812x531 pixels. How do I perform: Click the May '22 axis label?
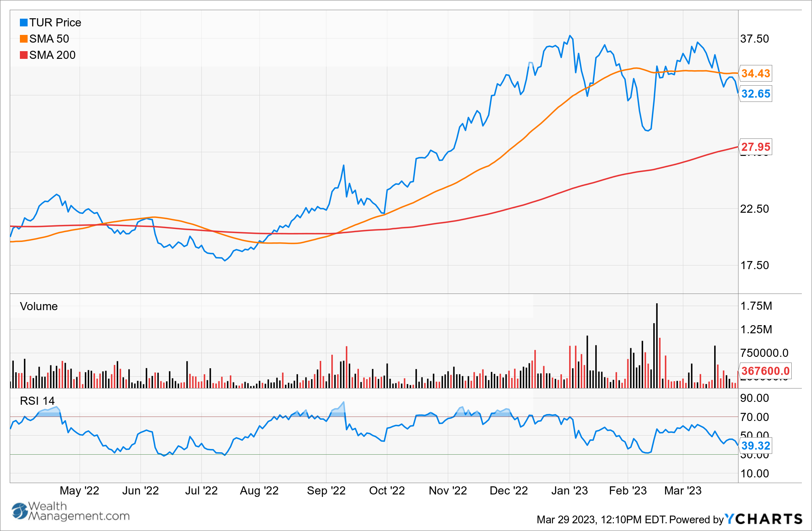point(79,491)
